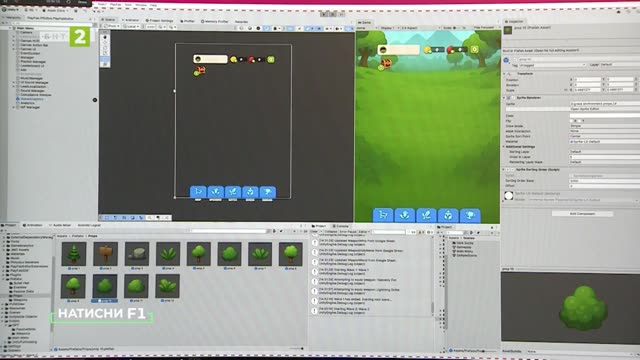Click the shop cart button in Scene view
Screen dimensions: 640x360
click(198, 192)
